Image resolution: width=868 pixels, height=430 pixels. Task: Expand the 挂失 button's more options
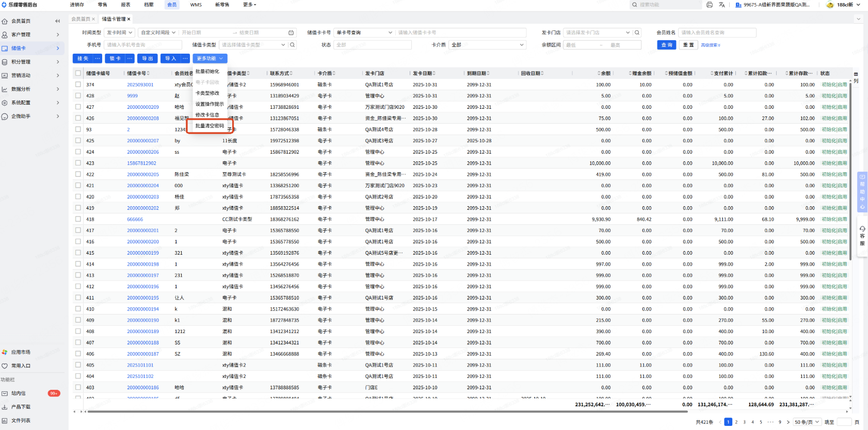click(x=98, y=59)
